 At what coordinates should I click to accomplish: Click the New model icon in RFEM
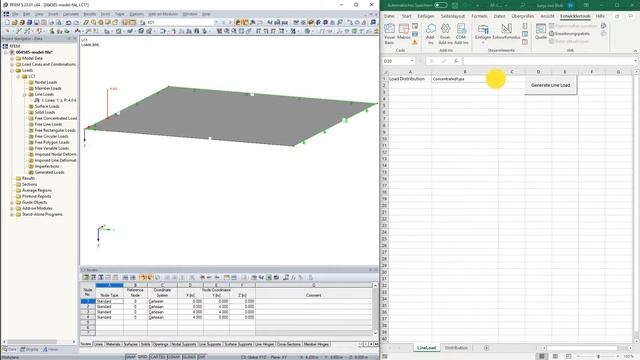click(7, 22)
